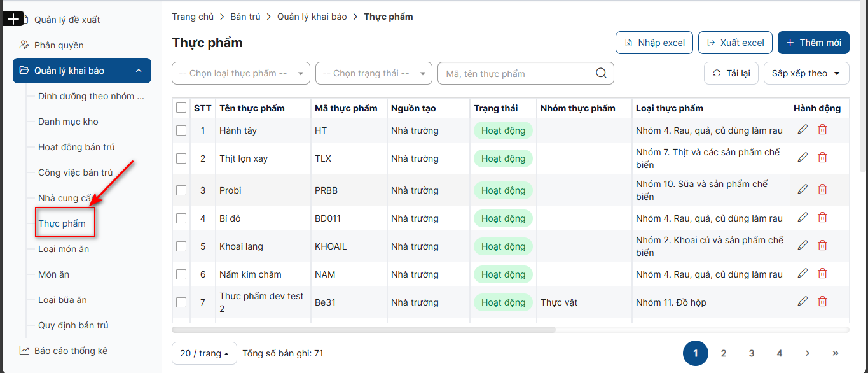868x373 pixels.
Task: Open the Sắp xếp theo sort dropdown
Action: (x=806, y=73)
